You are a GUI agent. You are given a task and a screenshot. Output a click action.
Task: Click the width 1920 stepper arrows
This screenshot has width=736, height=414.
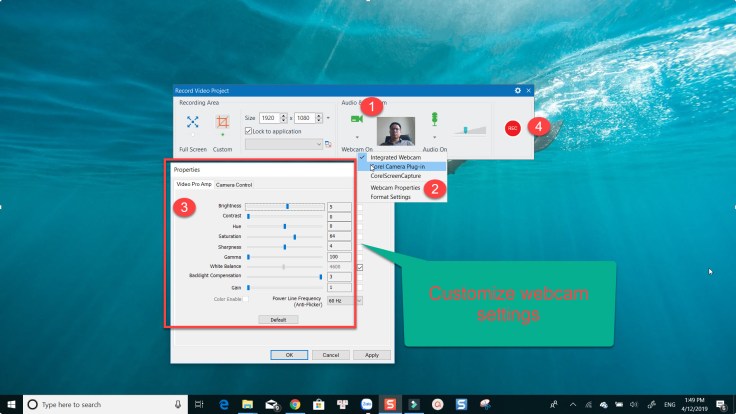tap(283, 118)
